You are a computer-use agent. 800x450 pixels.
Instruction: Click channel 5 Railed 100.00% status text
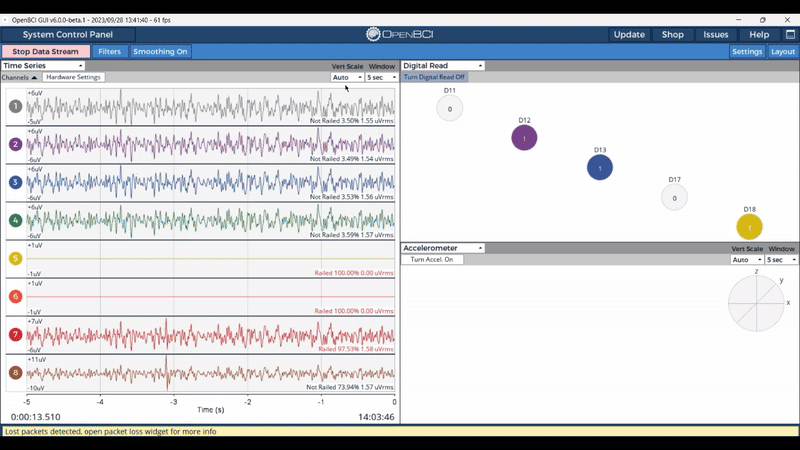[354, 273]
